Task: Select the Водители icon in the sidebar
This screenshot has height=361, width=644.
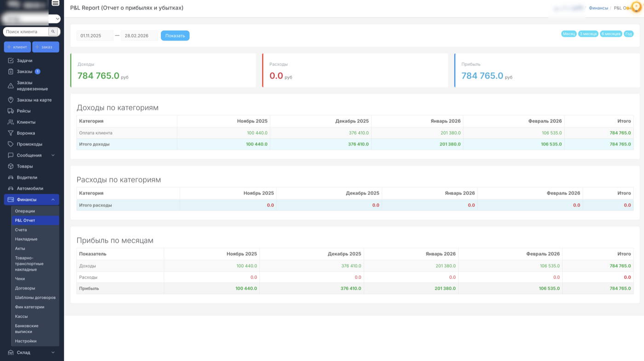Action: coord(10,177)
